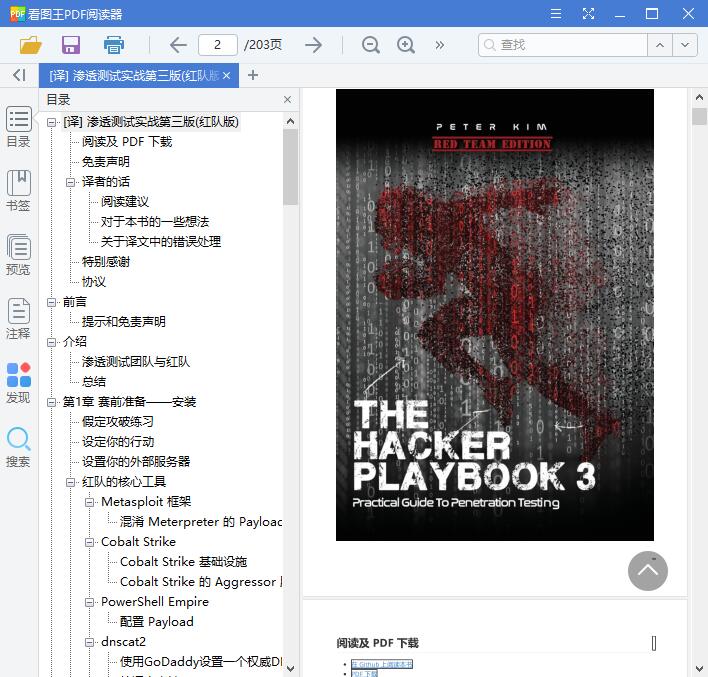Open 配置 Payload outline entry

click(157, 622)
